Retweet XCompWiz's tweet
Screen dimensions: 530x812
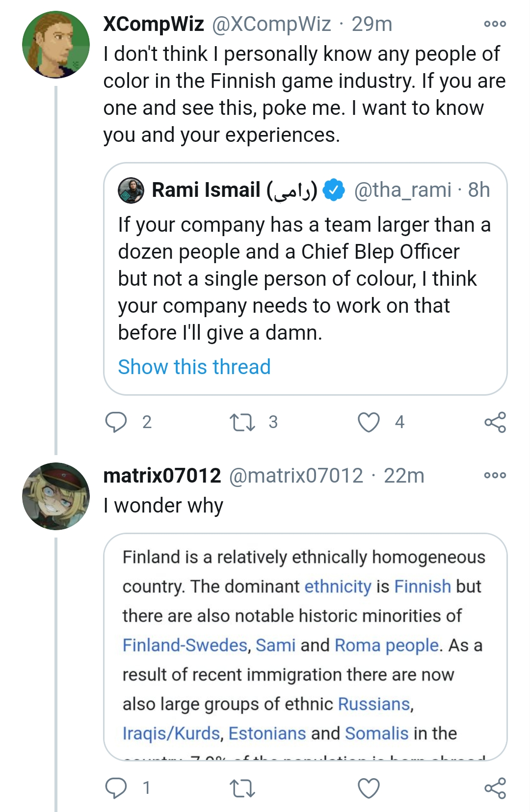pos(242,422)
